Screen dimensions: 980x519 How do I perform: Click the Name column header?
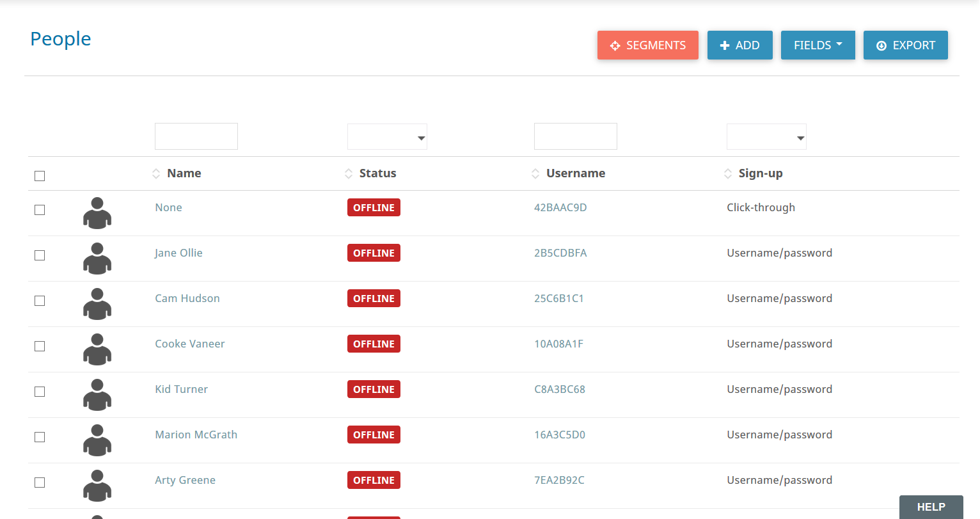pos(184,173)
